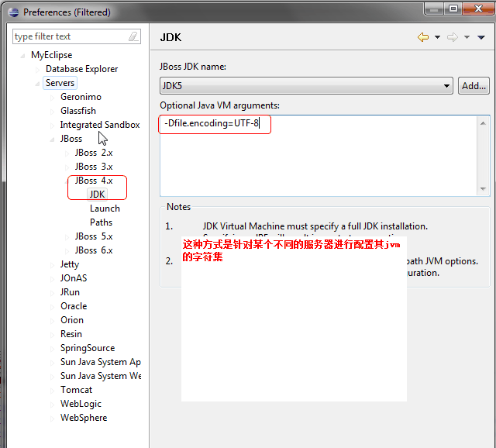496x448 pixels.
Task: Open the Launch page under JBoss 4.x
Action: click(x=105, y=208)
